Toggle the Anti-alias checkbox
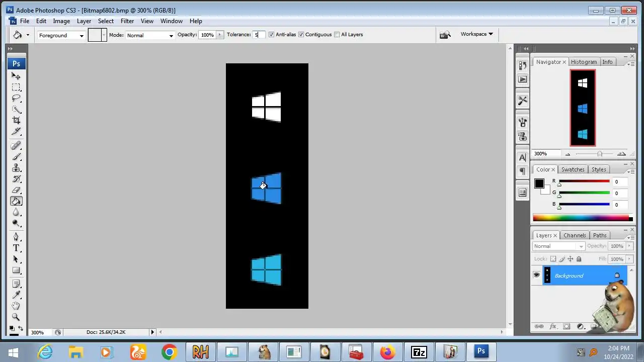Screen dimensions: 644x362 tap(272, 35)
